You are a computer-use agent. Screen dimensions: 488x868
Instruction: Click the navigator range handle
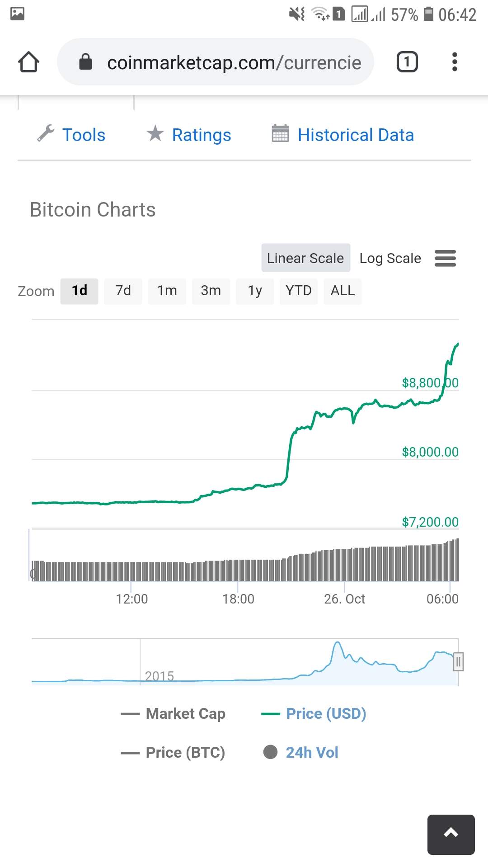458,662
